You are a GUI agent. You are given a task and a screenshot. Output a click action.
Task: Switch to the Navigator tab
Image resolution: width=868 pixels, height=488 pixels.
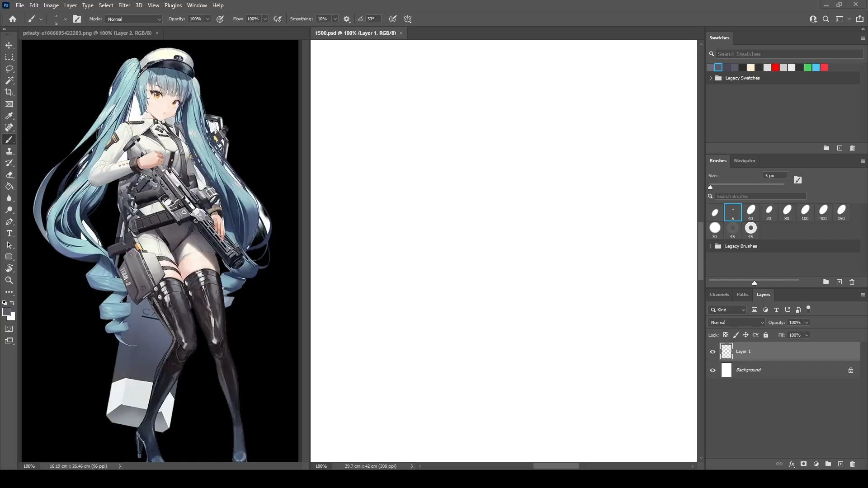pos(744,160)
